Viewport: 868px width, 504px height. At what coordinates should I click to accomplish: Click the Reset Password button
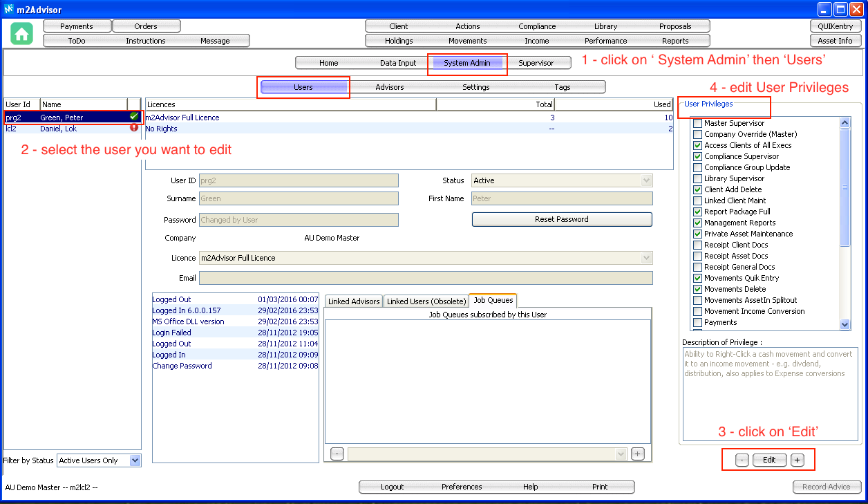562,219
